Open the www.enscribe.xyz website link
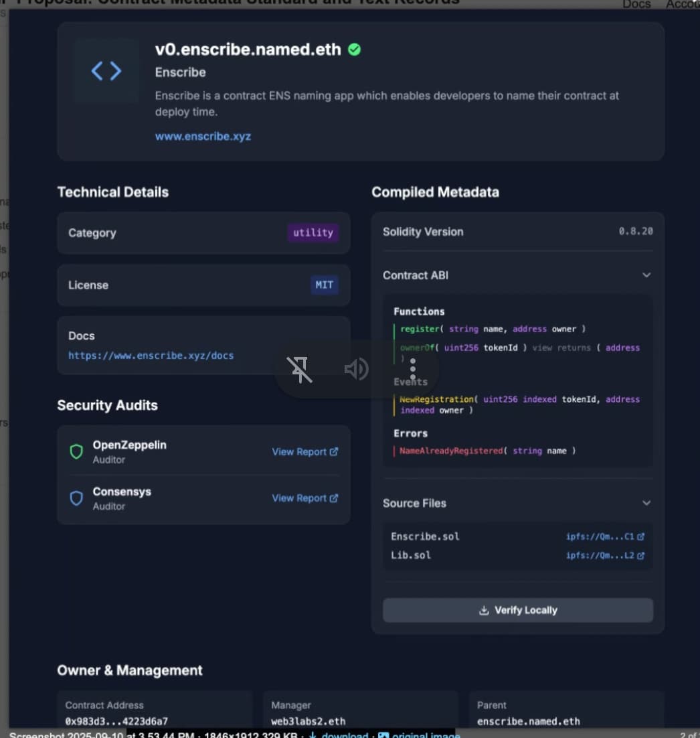The image size is (700, 738). click(x=203, y=136)
